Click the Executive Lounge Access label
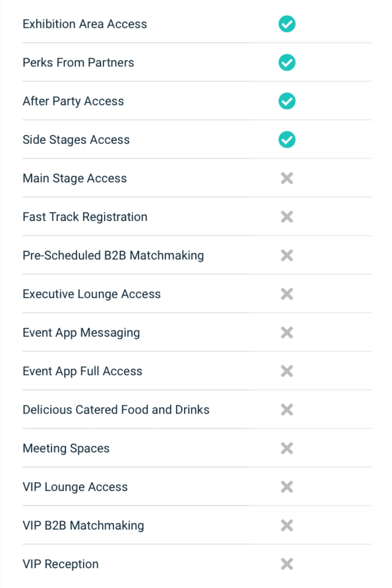 pyautogui.click(x=91, y=294)
